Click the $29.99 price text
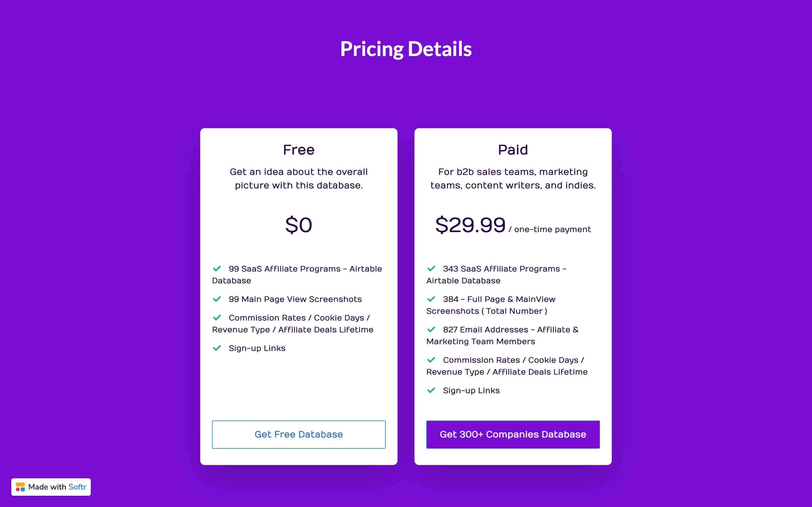 click(470, 225)
